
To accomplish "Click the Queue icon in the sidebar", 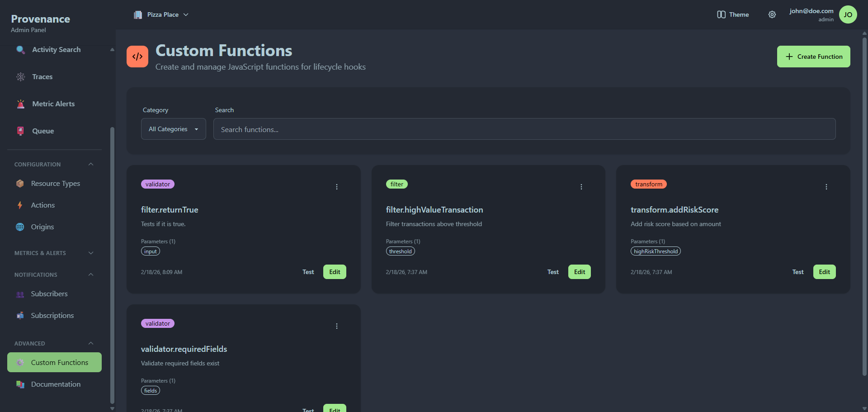I will click(x=20, y=131).
